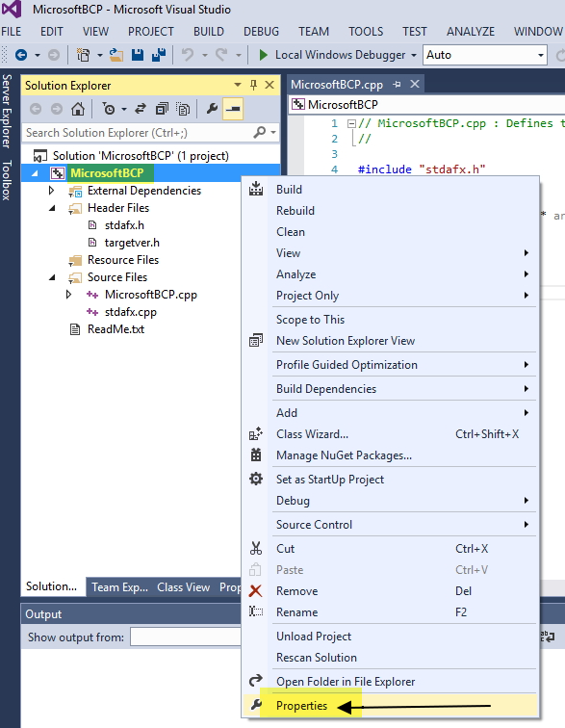This screenshot has height=728, width=565.
Task: Toggle Preview Selected Items button in Solution Explorer
Action: [x=233, y=109]
